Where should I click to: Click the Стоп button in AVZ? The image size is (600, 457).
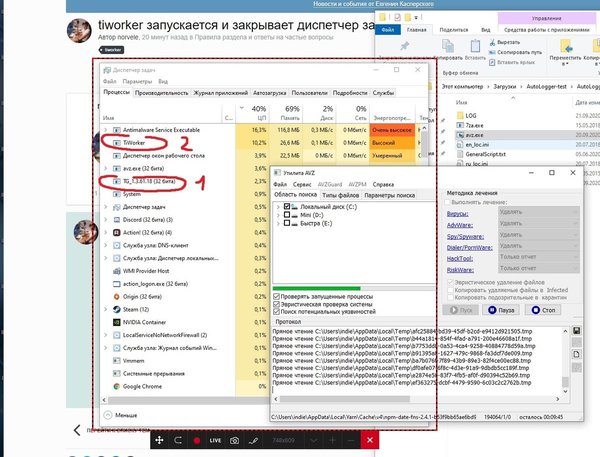click(x=543, y=310)
